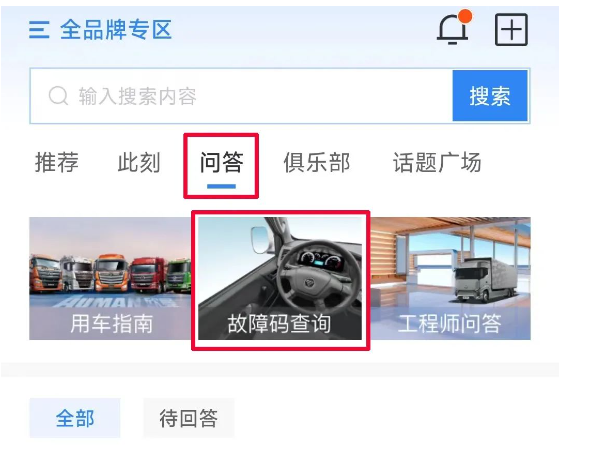Click the magnifier icon in the search box

(59, 95)
